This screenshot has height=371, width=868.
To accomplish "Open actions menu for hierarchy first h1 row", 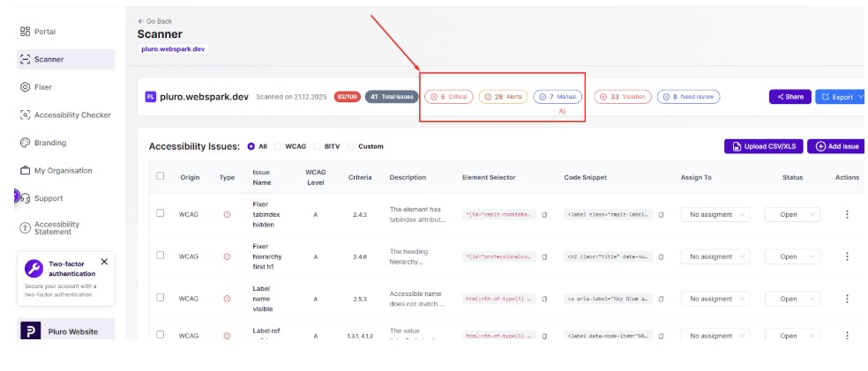I will tap(847, 256).
